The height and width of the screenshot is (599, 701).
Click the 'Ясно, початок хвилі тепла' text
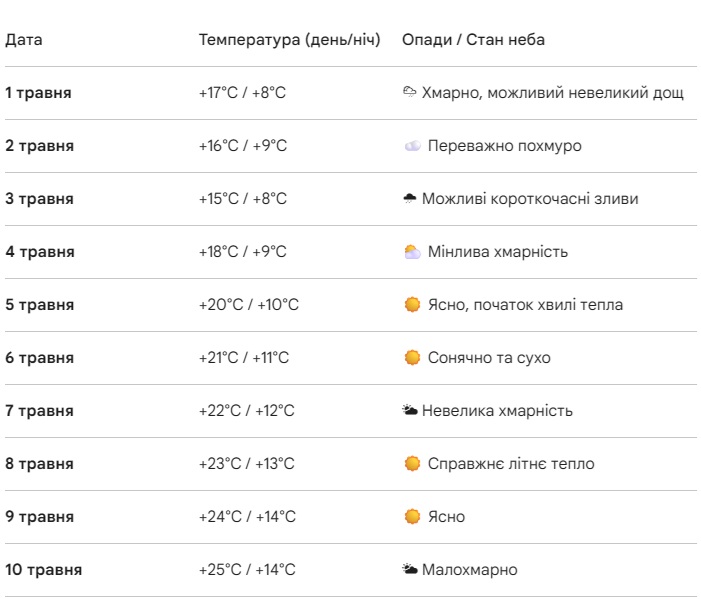coord(525,305)
